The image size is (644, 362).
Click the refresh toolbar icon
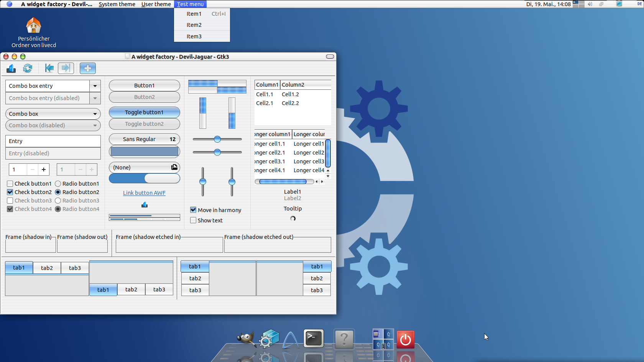[28, 68]
